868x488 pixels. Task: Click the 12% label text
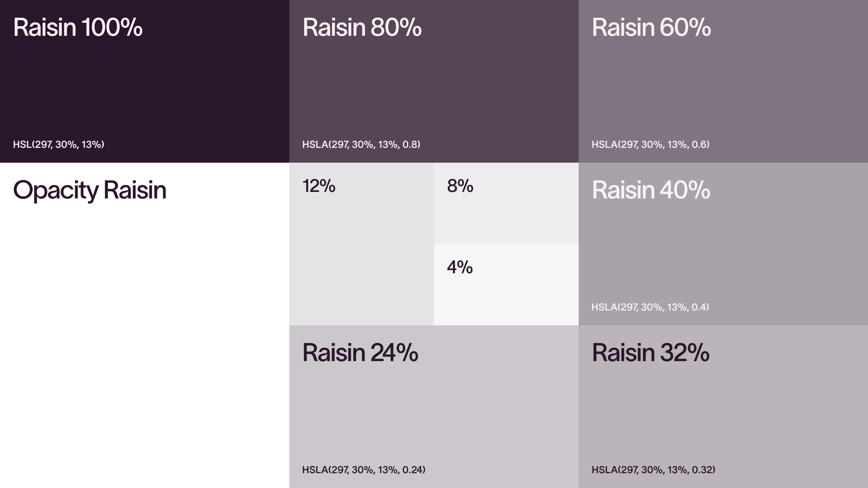319,186
